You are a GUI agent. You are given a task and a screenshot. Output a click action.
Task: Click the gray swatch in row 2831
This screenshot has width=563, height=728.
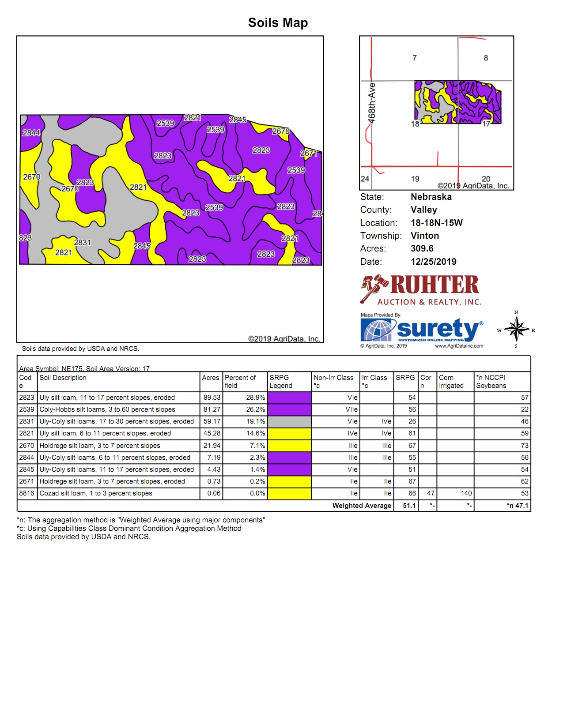point(290,421)
